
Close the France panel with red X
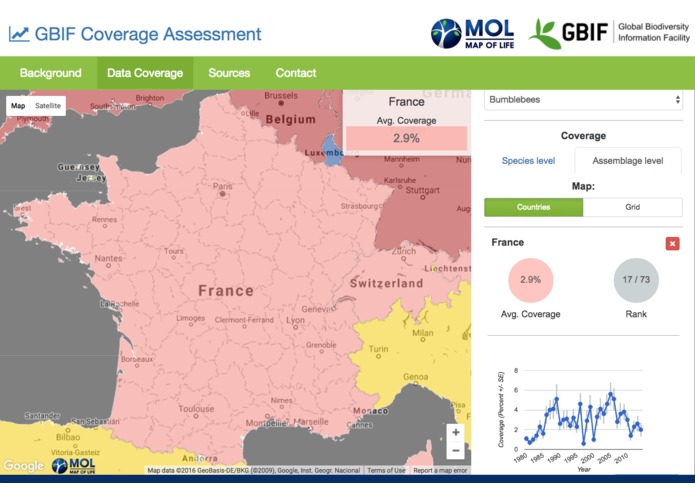pos(672,243)
